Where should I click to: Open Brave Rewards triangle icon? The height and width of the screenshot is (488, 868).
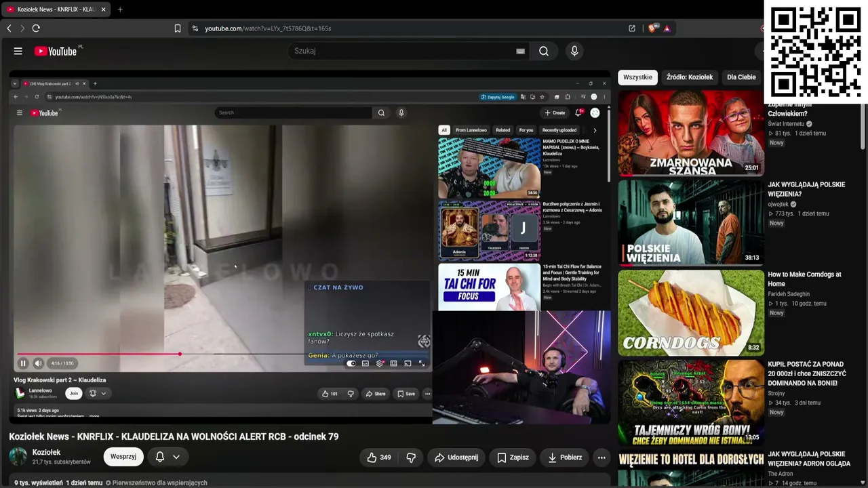667,28
